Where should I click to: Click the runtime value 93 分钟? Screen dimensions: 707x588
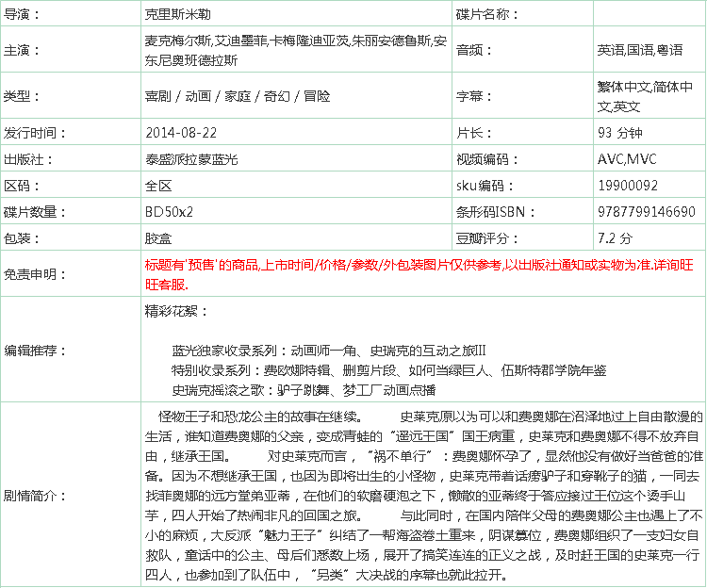pos(619,133)
